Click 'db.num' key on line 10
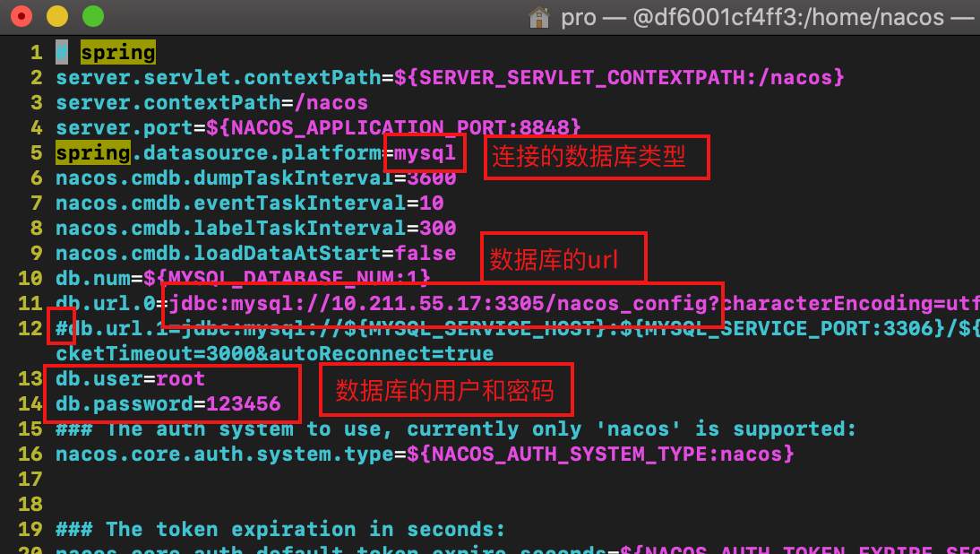Viewport: 980px width, 554px height. 93,278
